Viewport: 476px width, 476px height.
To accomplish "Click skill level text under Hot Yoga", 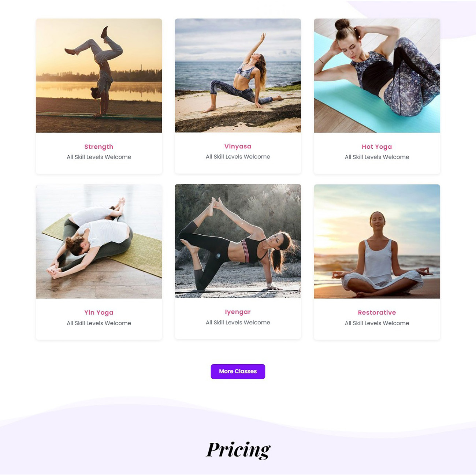I will point(377,157).
